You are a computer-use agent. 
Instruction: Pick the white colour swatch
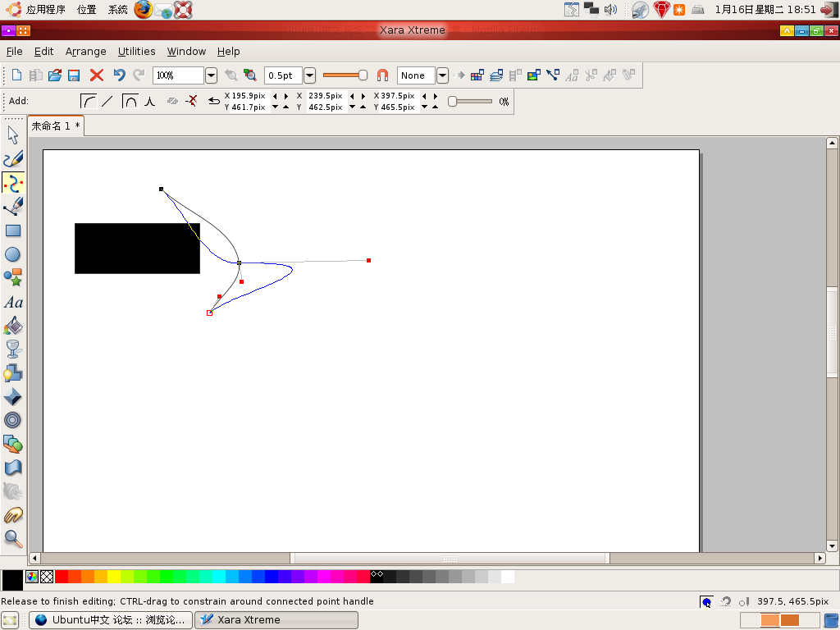pyautogui.click(x=508, y=577)
